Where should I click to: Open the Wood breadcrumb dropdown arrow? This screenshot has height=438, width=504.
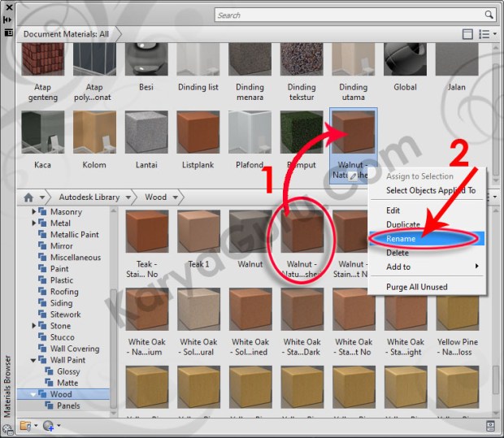pyautogui.click(x=175, y=197)
